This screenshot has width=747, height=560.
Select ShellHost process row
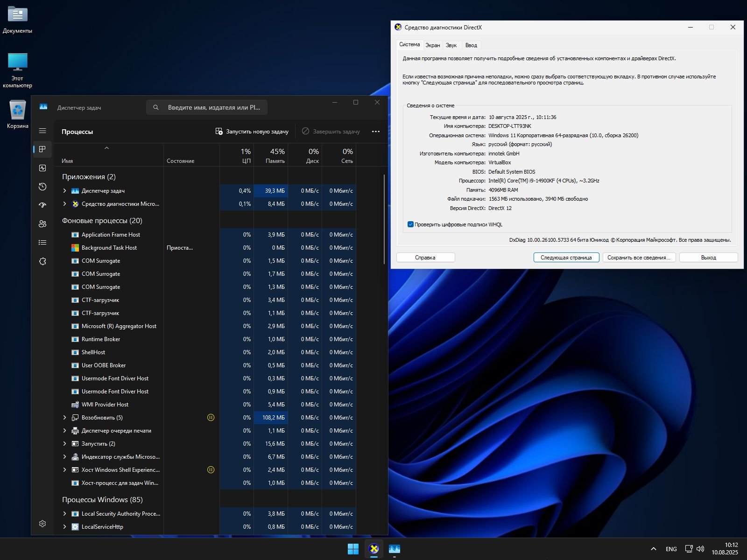point(205,352)
